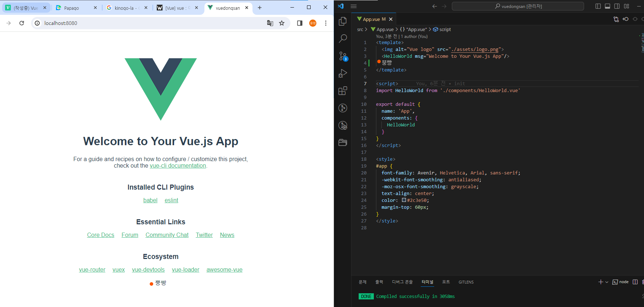Open the Run and Debug view
The width and height of the screenshot is (644, 307).
[343, 73]
